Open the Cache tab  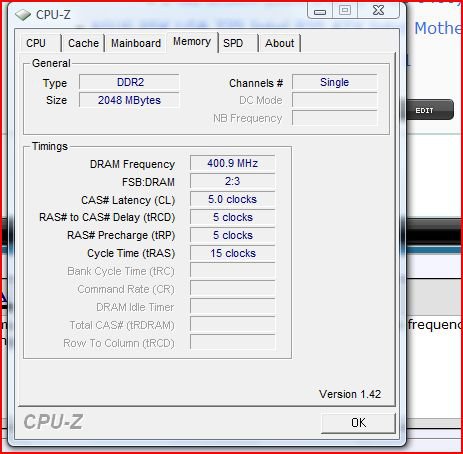coord(83,43)
